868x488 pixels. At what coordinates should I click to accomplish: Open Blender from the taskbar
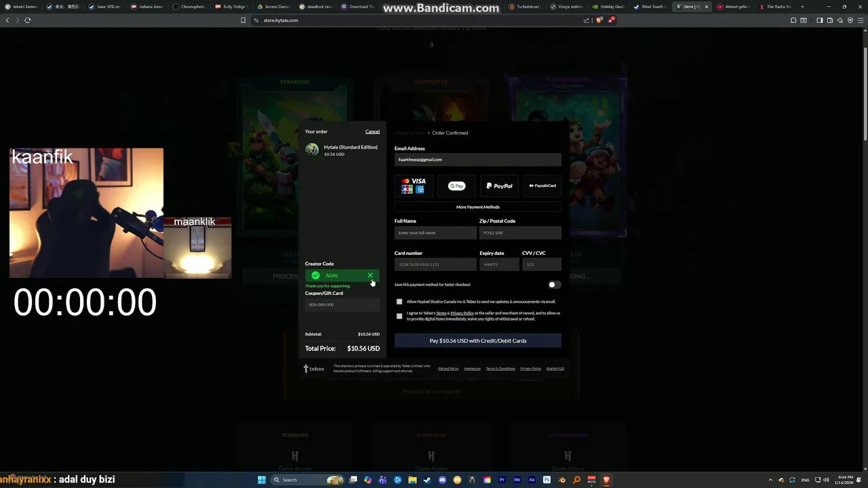click(x=561, y=480)
